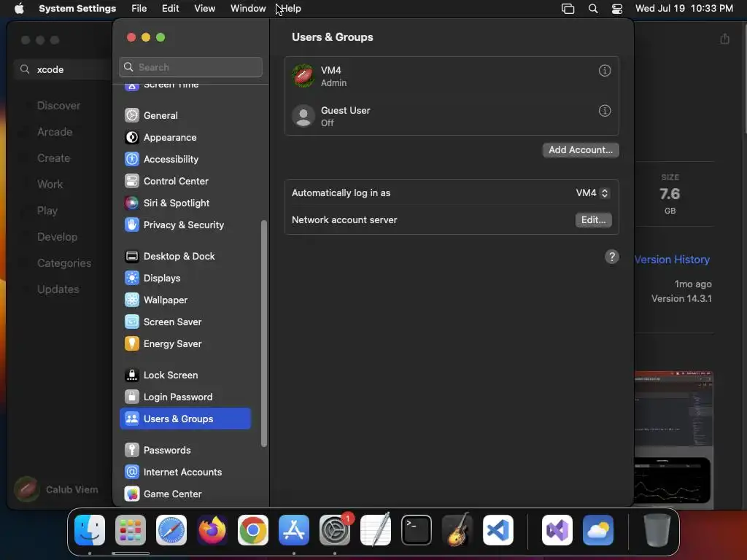747x560 pixels.
Task: Switch to App Store in Dock
Action: 294,530
